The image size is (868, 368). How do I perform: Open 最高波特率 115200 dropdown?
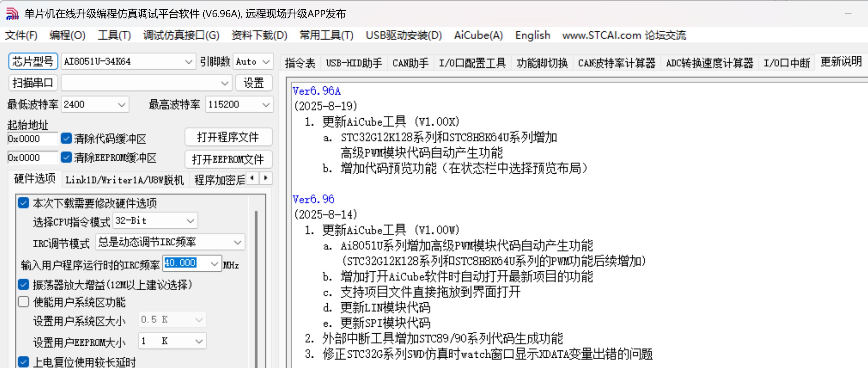(x=239, y=104)
